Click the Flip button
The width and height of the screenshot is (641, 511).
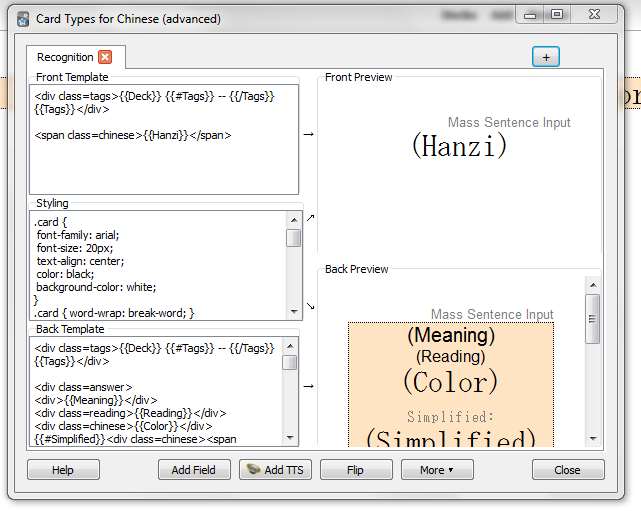coord(356,470)
